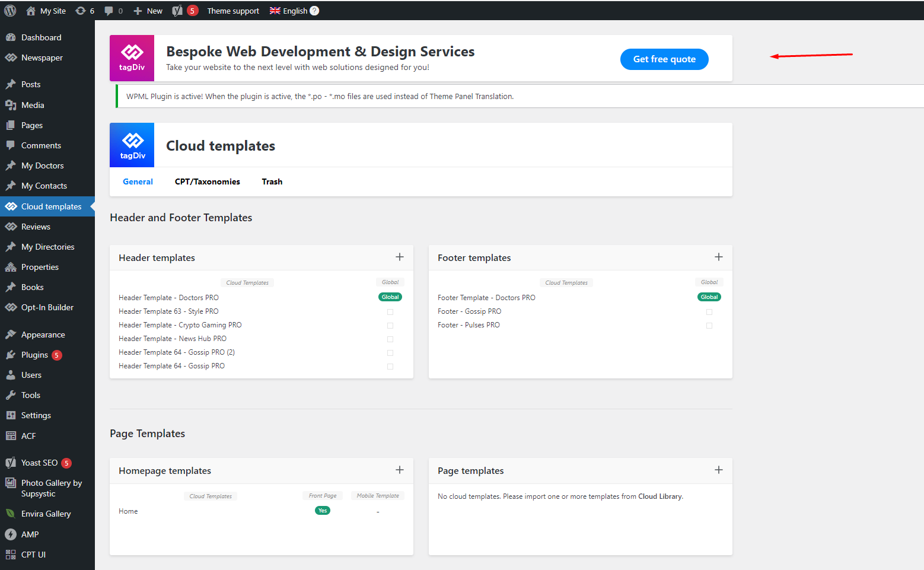Set Footer - Pulses PRO as global
The image size is (924, 570).
(709, 326)
